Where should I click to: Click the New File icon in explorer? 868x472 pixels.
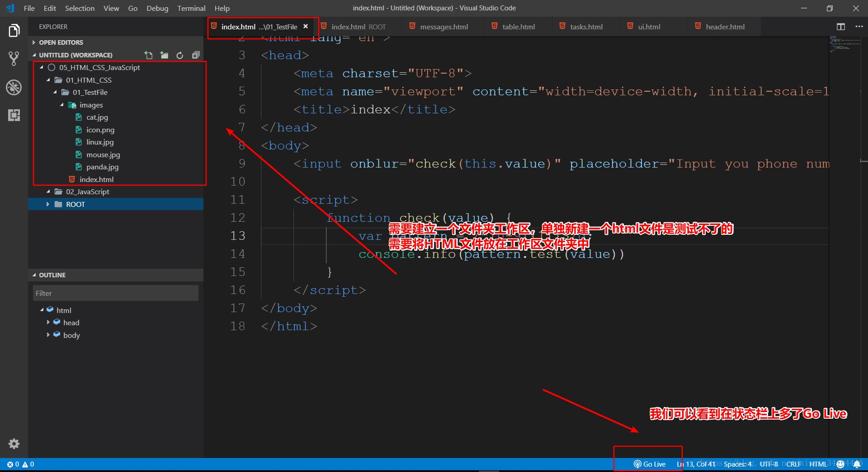pyautogui.click(x=148, y=55)
